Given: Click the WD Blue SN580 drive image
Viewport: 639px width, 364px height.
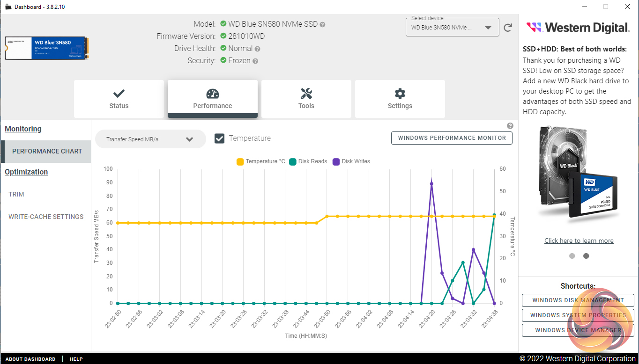Looking at the screenshot, I should [x=46, y=48].
